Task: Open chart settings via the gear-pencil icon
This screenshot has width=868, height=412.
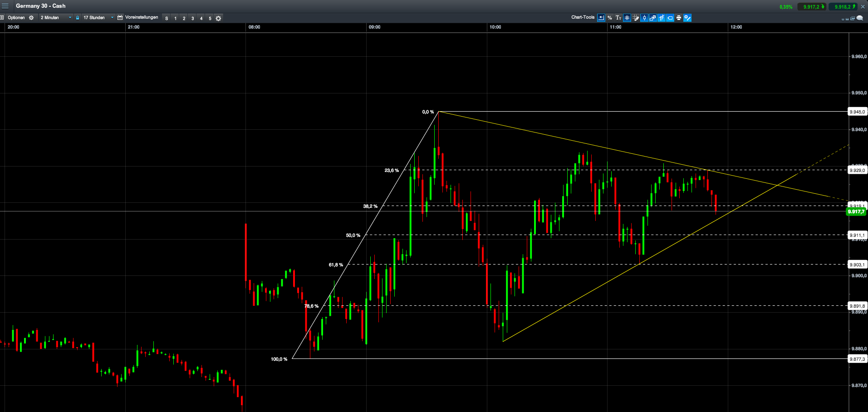Action: (687, 18)
